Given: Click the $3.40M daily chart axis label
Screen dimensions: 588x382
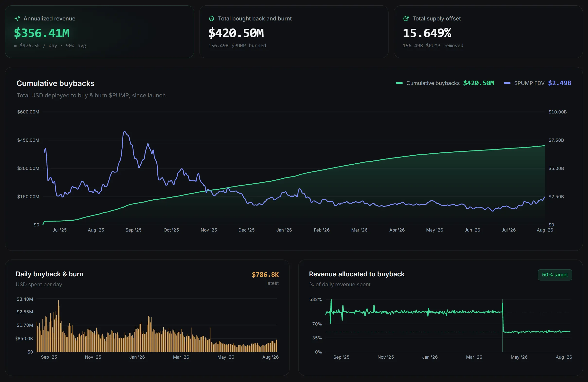Looking at the screenshot, I should click(x=25, y=299).
